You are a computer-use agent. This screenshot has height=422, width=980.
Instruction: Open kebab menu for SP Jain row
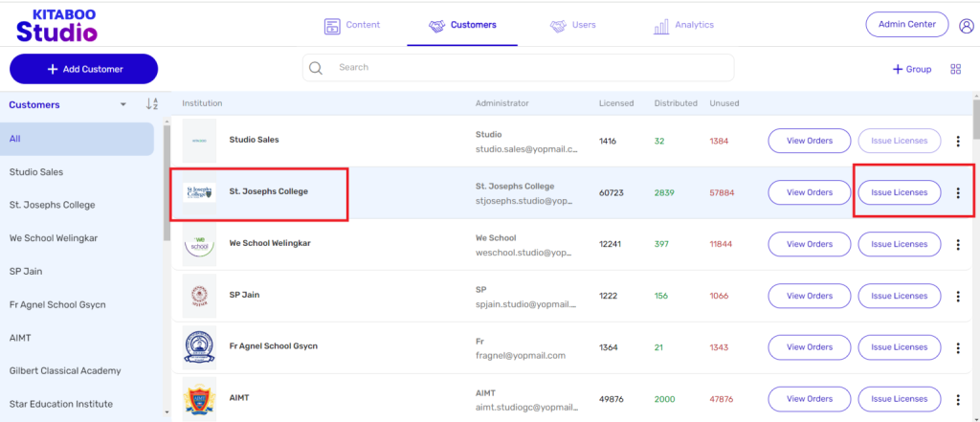958,296
